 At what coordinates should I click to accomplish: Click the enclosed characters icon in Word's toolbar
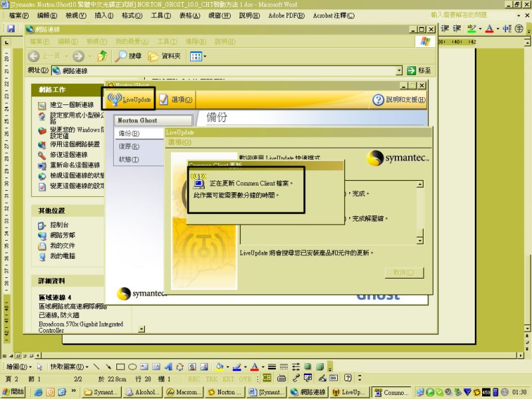point(519,29)
